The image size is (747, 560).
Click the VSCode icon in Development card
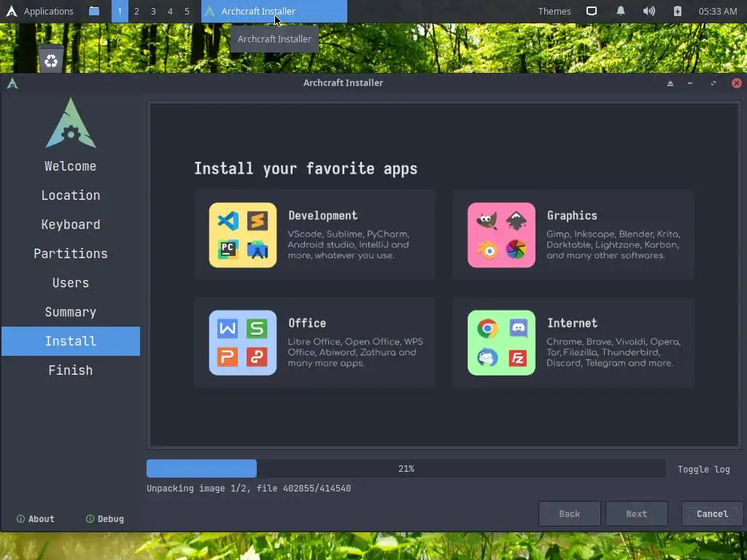click(x=228, y=221)
